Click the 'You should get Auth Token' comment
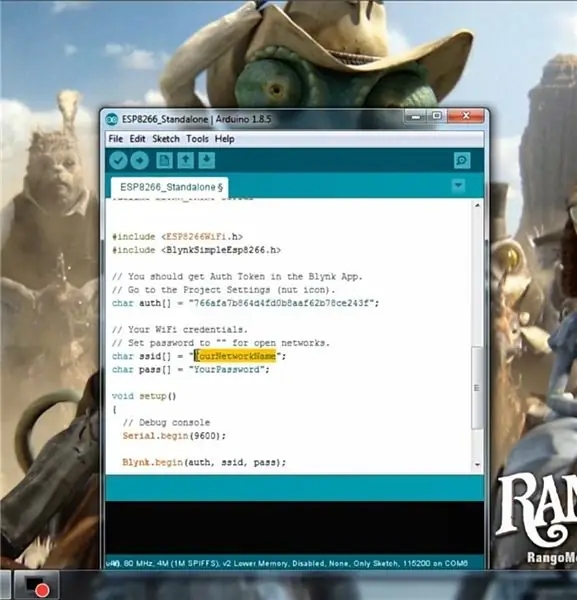Viewport: 577px width, 600px height. [x=237, y=277]
